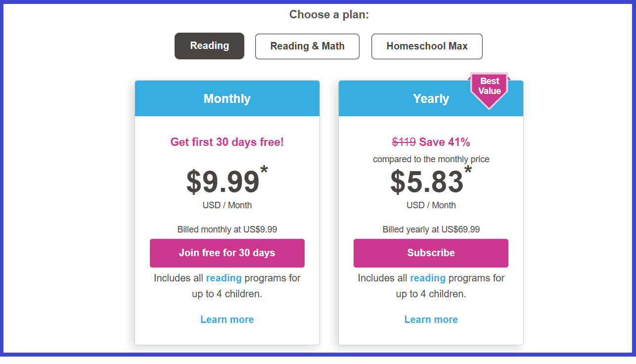Click the crossed-out $119 price
This screenshot has height=364, width=636.
pyautogui.click(x=403, y=142)
